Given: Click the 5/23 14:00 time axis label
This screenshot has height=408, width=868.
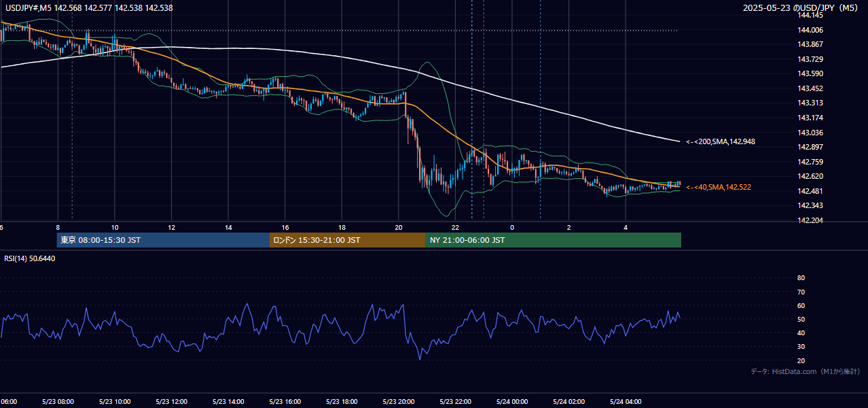Looking at the screenshot, I should [x=228, y=402].
